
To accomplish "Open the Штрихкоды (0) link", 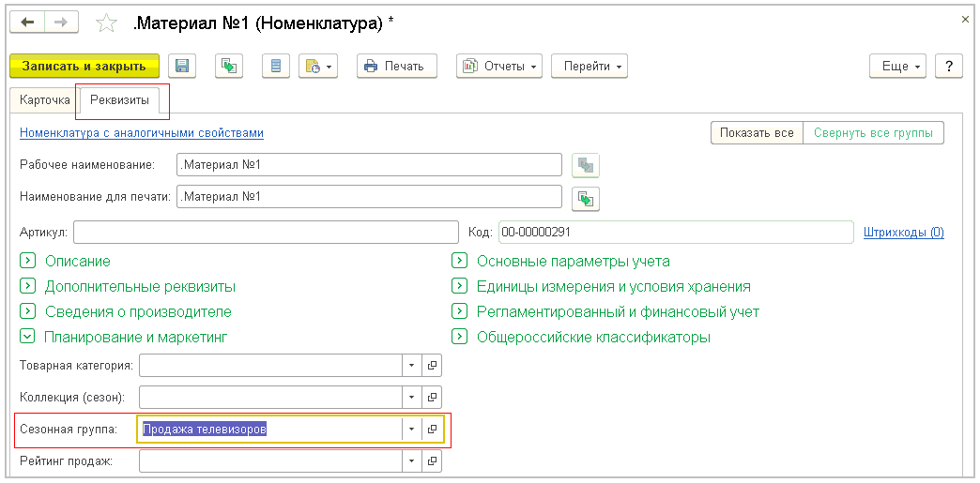I will click(904, 232).
